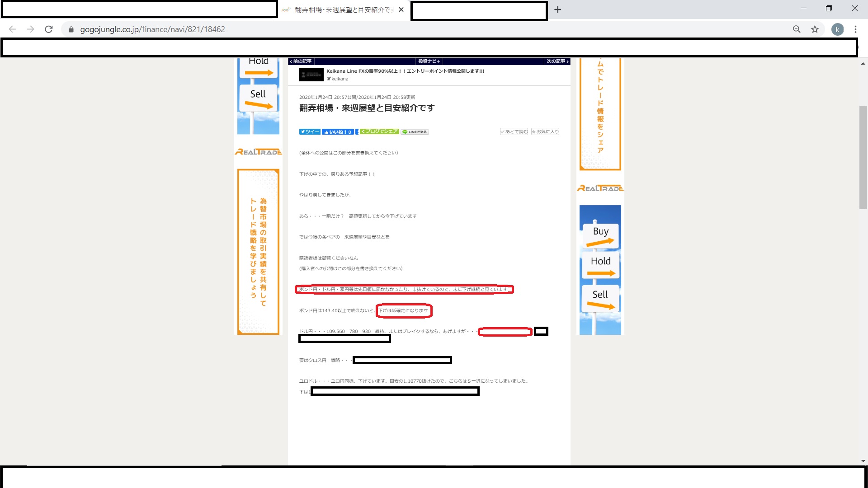Open Chrome profile avatar k
868x488 pixels.
(x=837, y=29)
